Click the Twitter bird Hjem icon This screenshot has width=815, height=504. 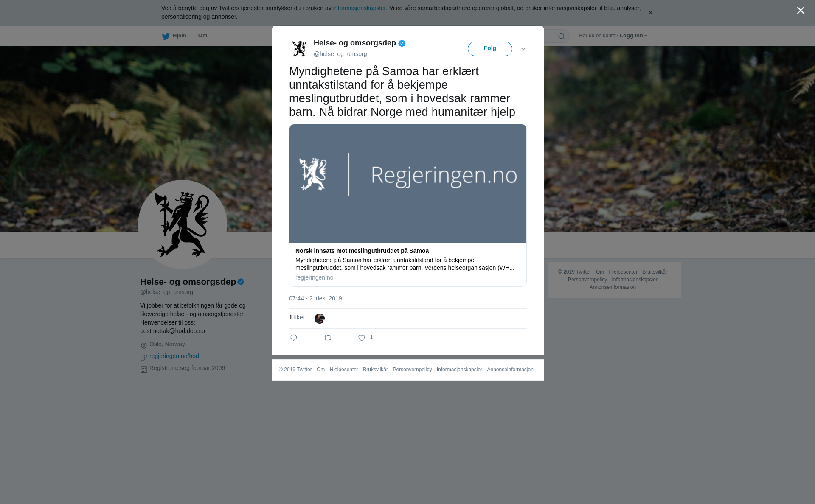tap(166, 36)
